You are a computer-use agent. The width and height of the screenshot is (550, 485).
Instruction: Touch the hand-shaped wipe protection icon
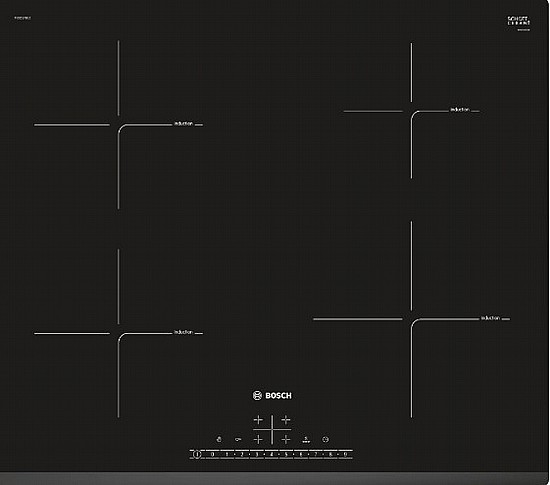[x=219, y=439]
